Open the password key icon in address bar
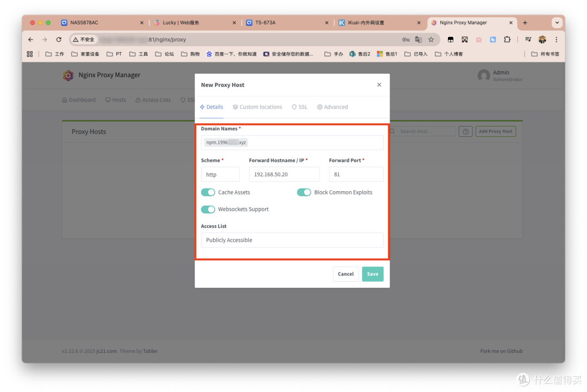587x392 pixels. point(406,40)
